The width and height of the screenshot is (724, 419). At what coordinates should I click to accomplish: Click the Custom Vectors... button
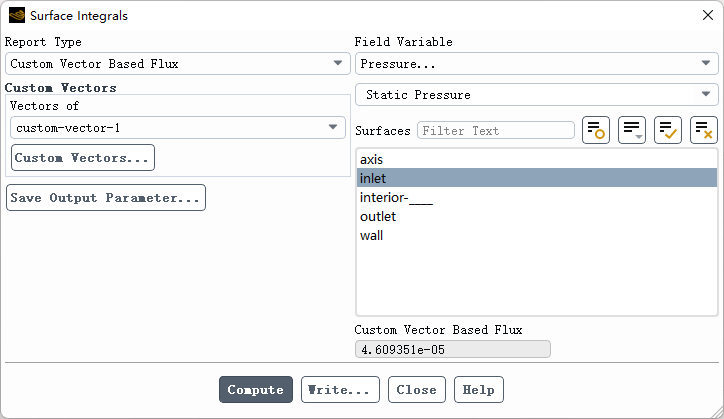82,158
